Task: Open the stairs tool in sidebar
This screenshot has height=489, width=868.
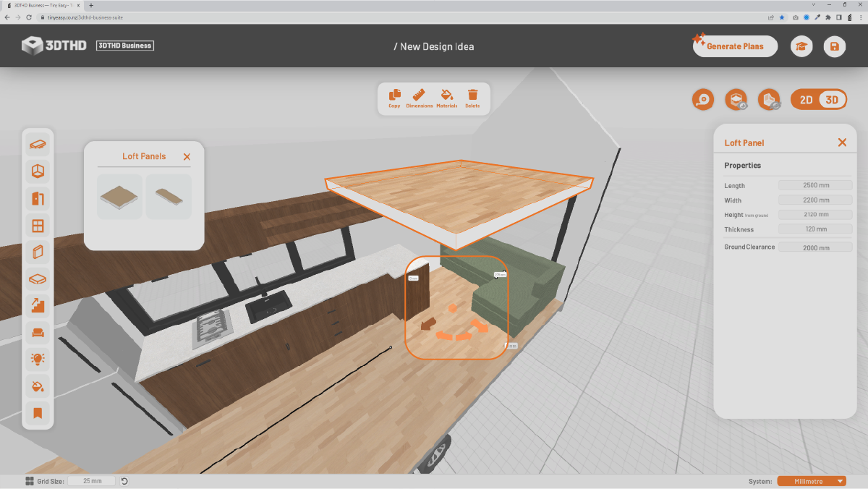Action: pyautogui.click(x=38, y=306)
